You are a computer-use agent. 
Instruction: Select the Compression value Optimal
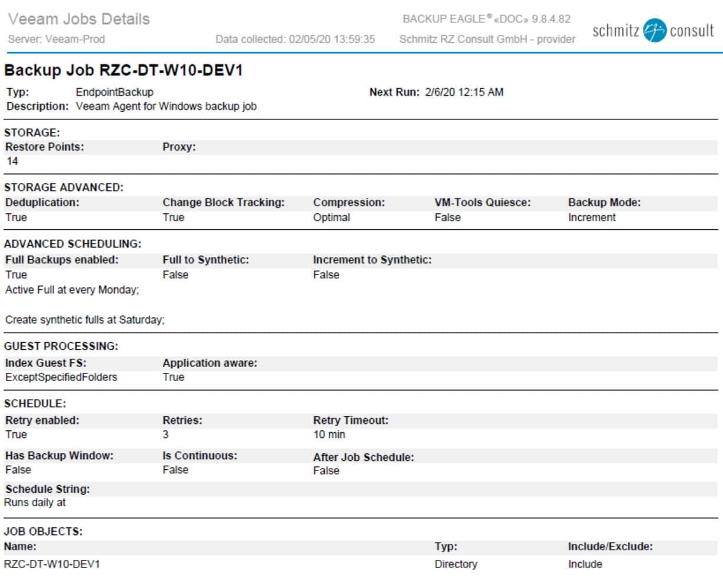point(331,218)
